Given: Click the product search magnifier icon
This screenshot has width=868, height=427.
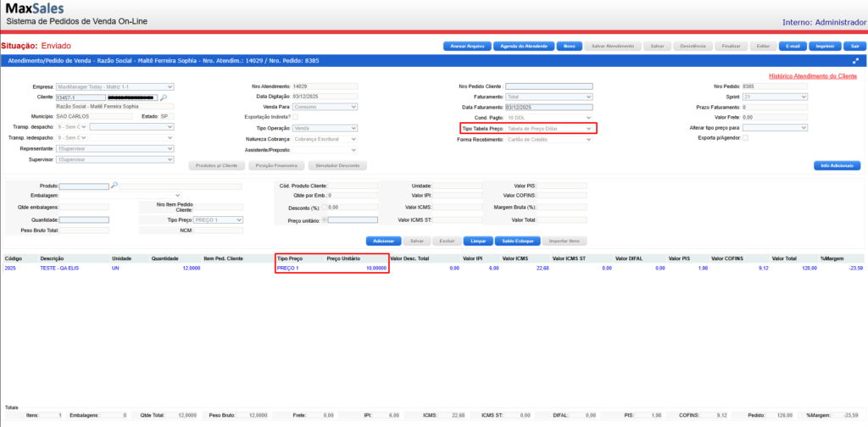Looking at the screenshot, I should (x=114, y=185).
